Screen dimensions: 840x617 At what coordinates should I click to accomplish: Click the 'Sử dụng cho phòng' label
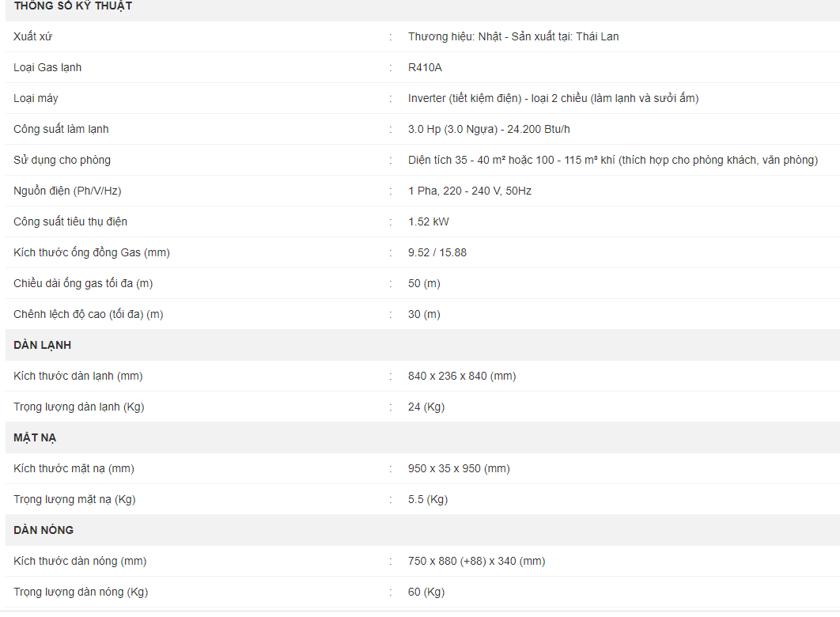(x=62, y=160)
